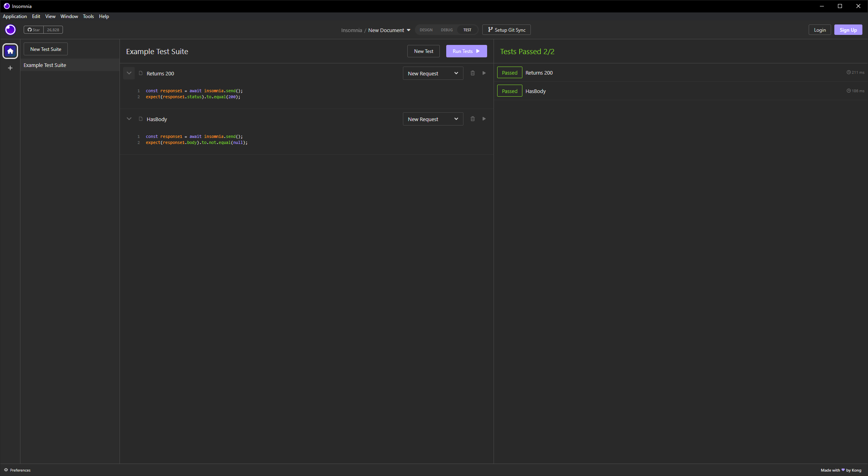Click the Run Tests button
868x476 pixels.
click(x=466, y=51)
